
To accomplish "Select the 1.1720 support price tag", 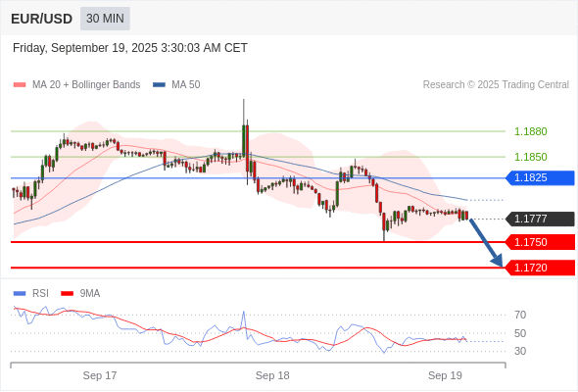I will [540, 268].
